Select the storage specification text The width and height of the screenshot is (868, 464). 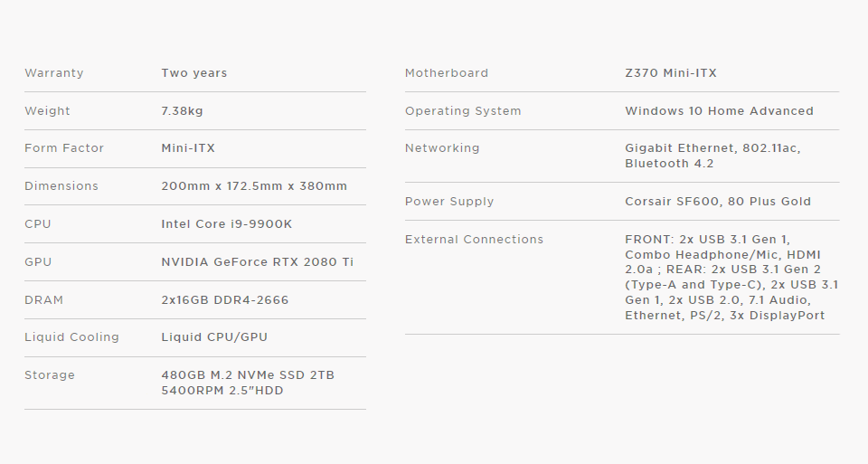click(248, 383)
